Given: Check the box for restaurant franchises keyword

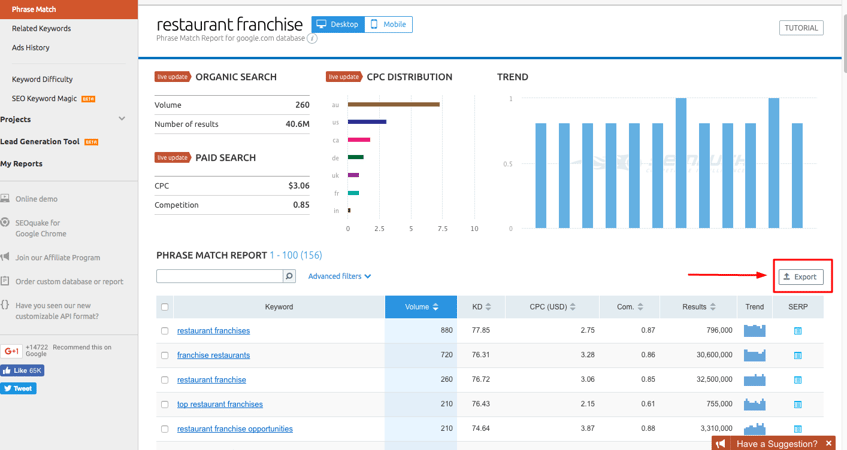Looking at the screenshot, I should click(x=165, y=331).
